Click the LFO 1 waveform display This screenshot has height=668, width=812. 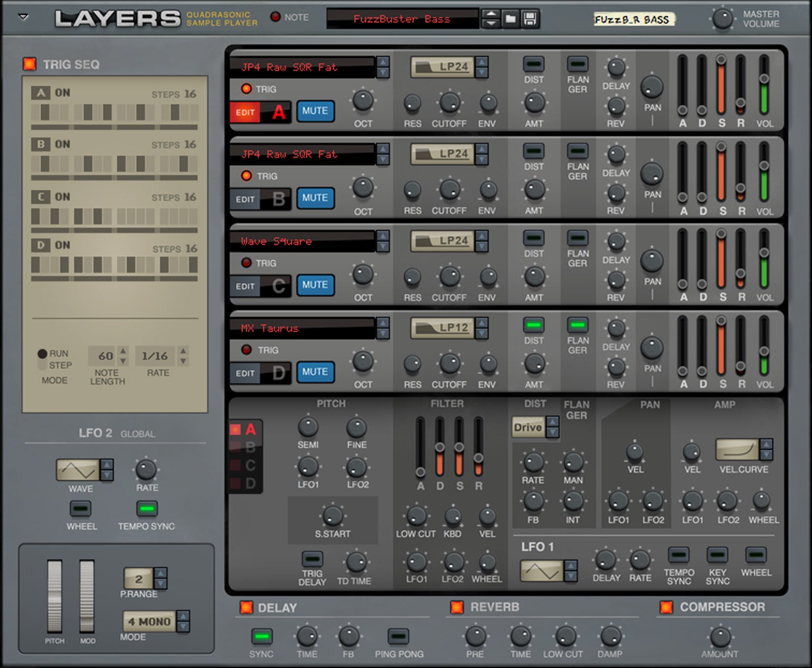[541, 571]
